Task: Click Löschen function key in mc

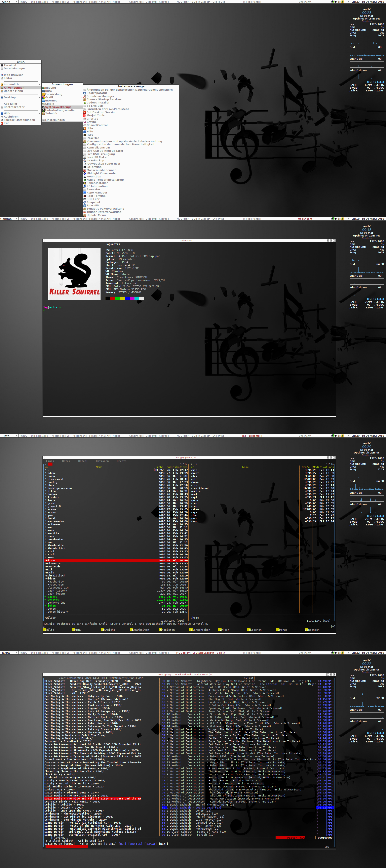Action: [255, 630]
